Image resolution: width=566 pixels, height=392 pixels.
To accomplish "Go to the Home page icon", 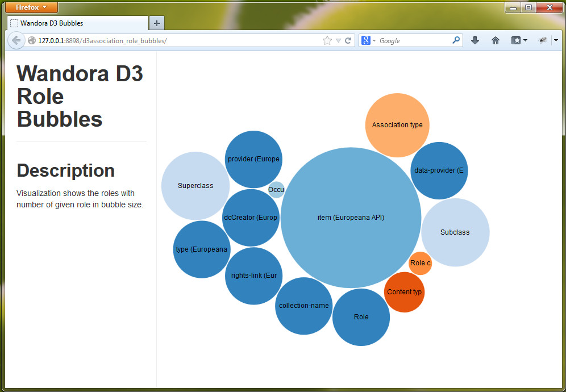I will click(x=496, y=40).
